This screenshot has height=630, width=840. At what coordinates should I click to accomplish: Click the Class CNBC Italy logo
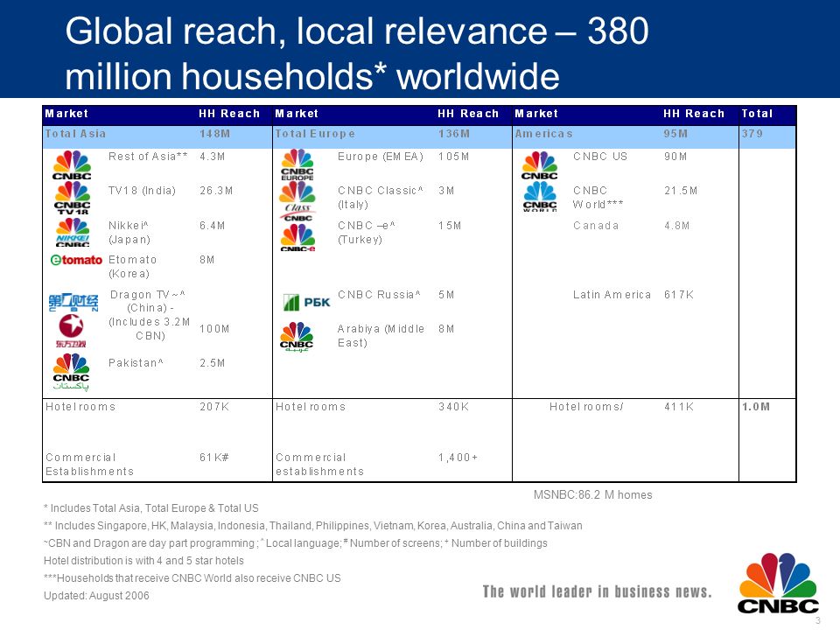click(x=297, y=201)
